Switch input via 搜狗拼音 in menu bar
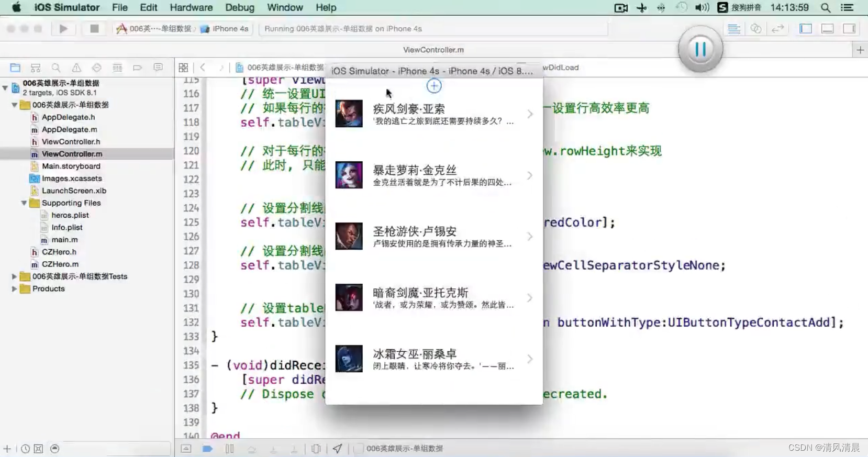868x457 pixels. 739,8
